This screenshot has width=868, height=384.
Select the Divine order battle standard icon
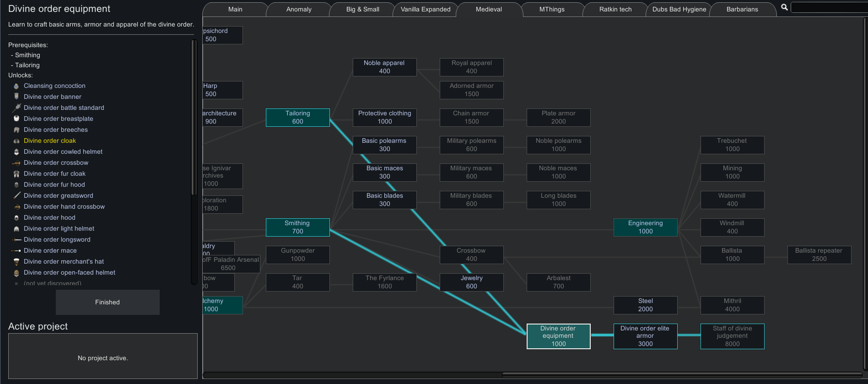[16, 108]
